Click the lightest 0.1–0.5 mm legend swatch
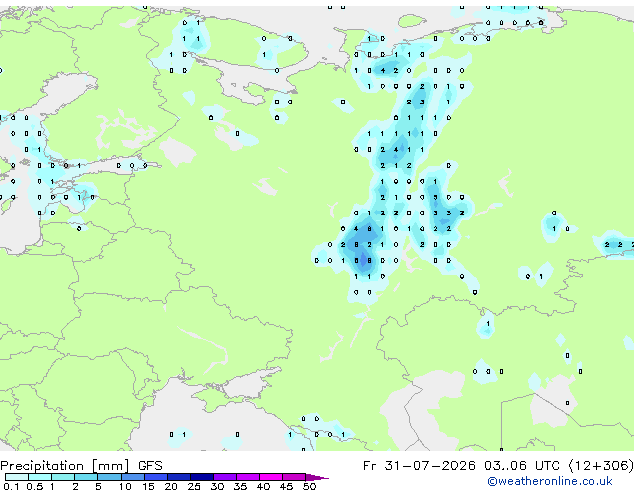Screen dimensions: 634x490 (x=17, y=477)
